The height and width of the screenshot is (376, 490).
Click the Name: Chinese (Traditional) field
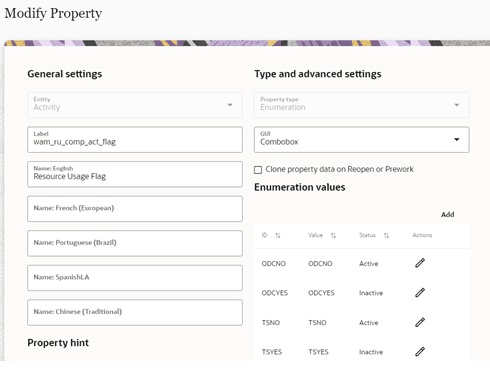click(x=135, y=312)
